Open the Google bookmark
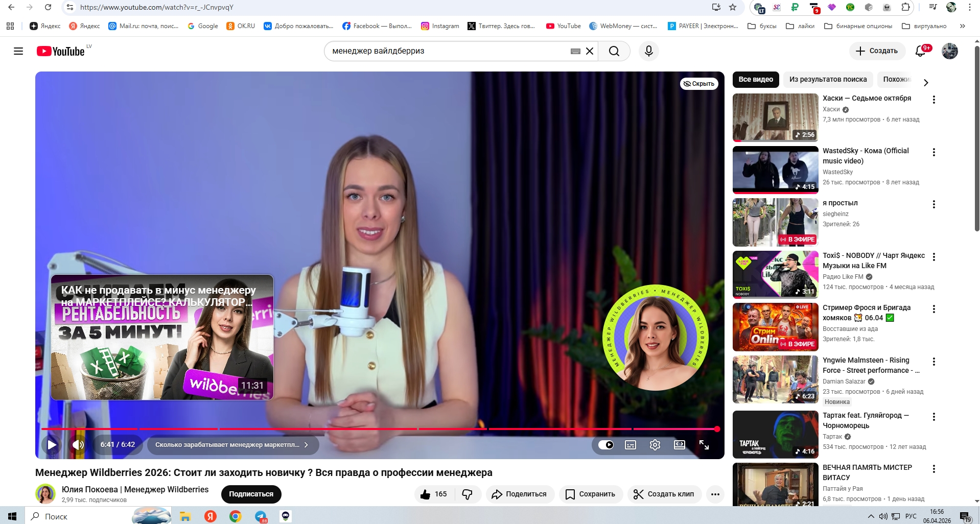The width and height of the screenshot is (980, 524). 203,26
